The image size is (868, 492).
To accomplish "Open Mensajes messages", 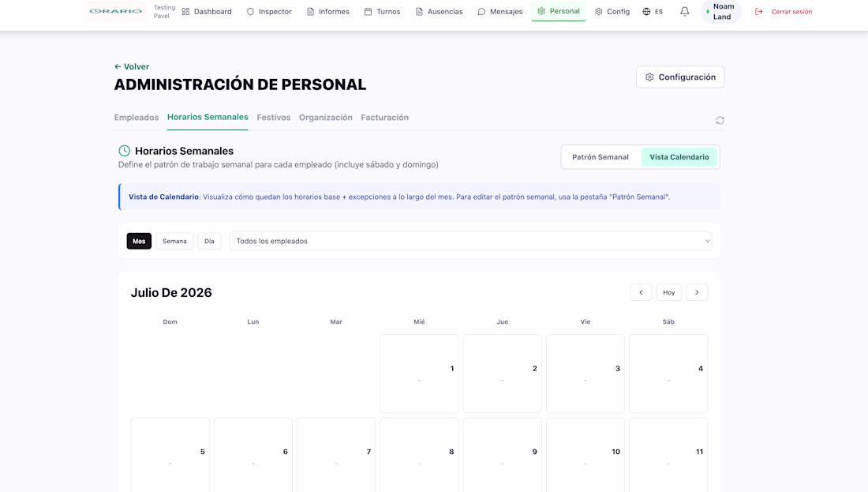I will click(x=499, y=12).
